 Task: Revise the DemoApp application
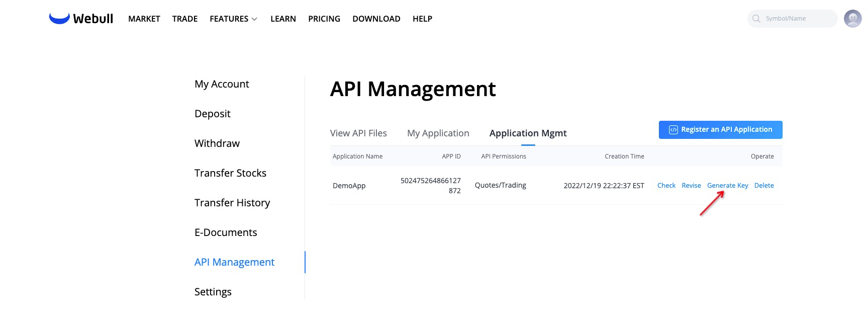691,186
